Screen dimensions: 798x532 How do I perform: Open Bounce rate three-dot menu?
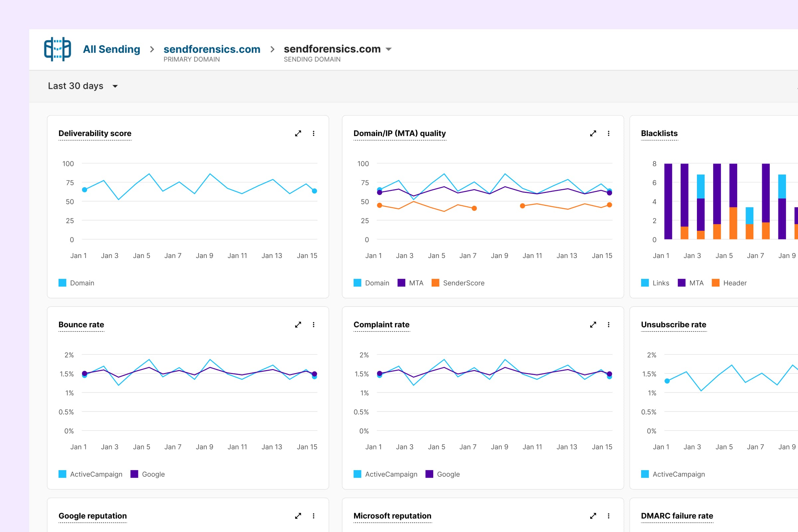pos(314,325)
